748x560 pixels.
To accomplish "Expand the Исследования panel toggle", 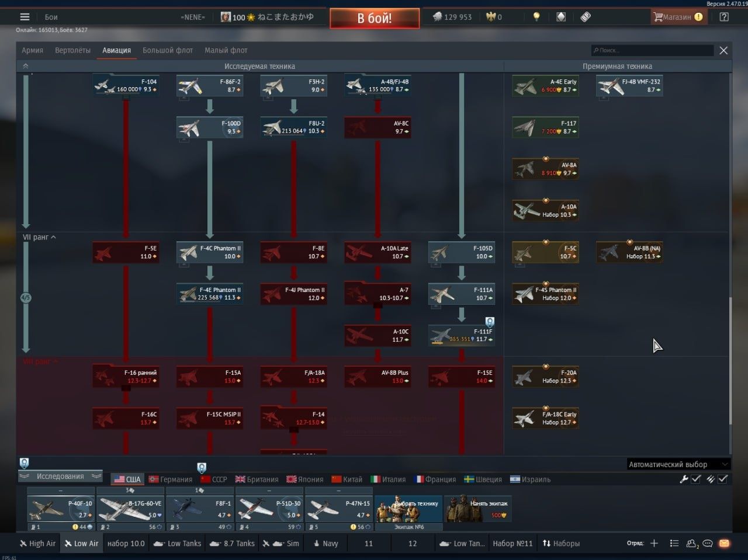I will [x=60, y=476].
